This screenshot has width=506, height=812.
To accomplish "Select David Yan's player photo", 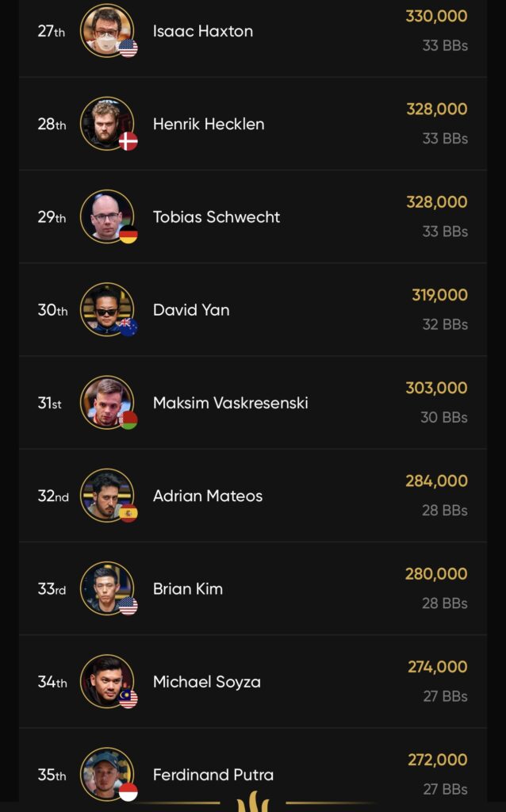I will click(x=106, y=308).
